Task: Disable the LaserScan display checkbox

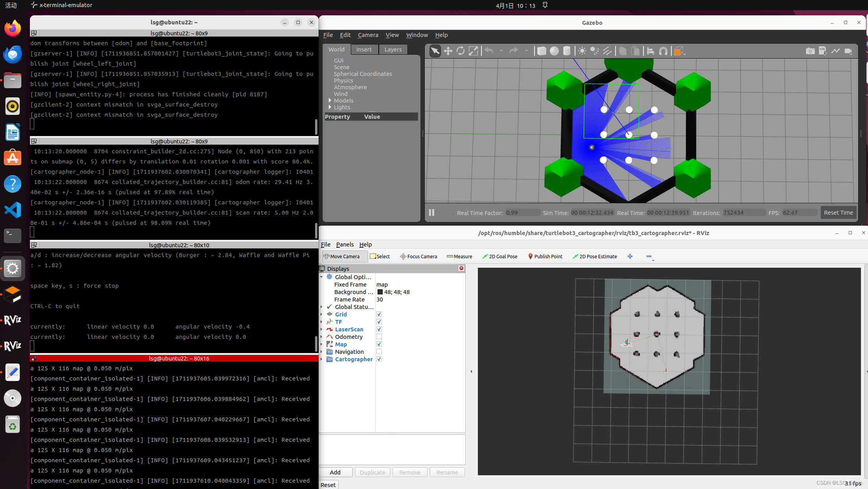Action: 379,329
